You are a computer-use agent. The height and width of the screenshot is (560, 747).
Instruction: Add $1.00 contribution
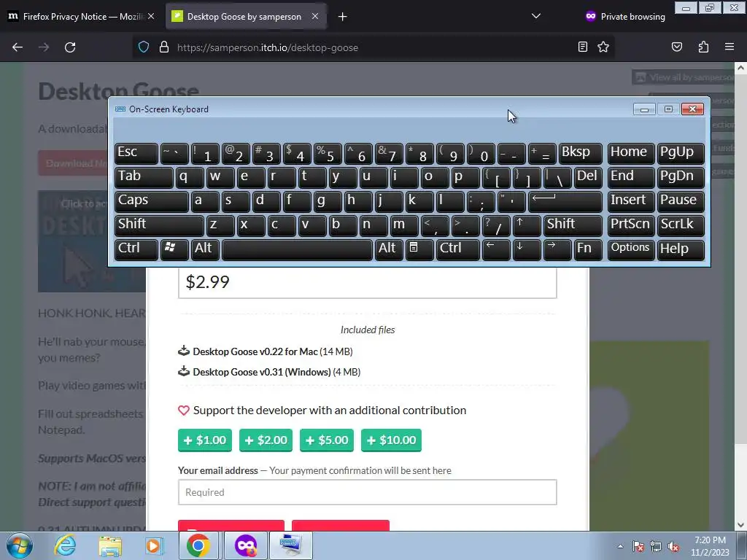[x=205, y=440]
